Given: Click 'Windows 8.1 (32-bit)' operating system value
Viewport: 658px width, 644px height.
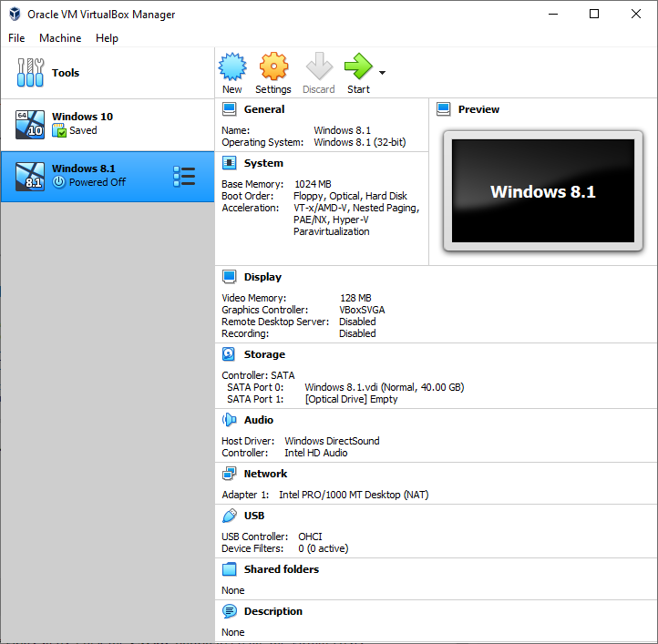Looking at the screenshot, I should (360, 142).
